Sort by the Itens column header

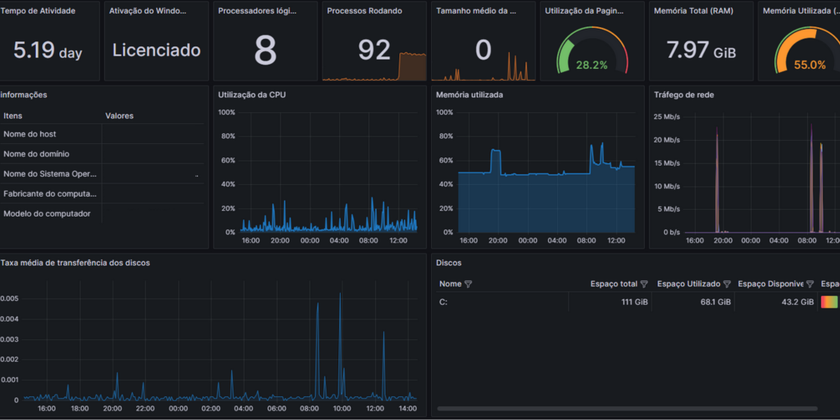click(13, 116)
